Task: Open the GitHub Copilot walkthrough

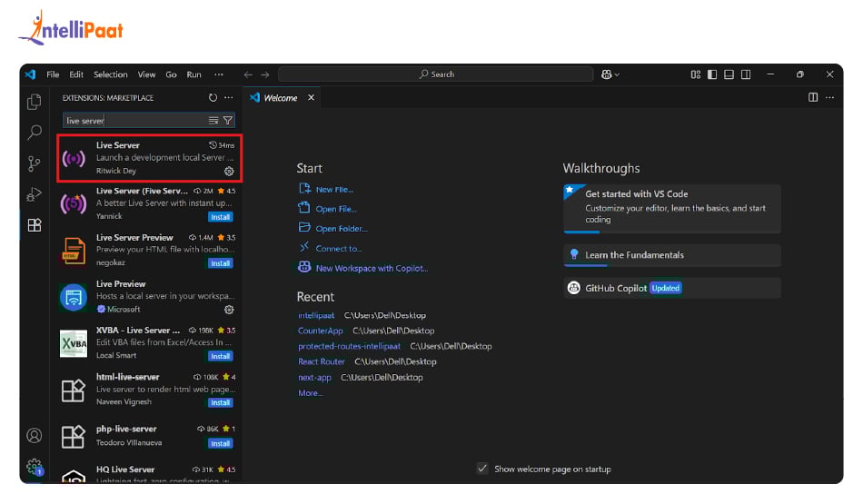Action: (x=671, y=288)
